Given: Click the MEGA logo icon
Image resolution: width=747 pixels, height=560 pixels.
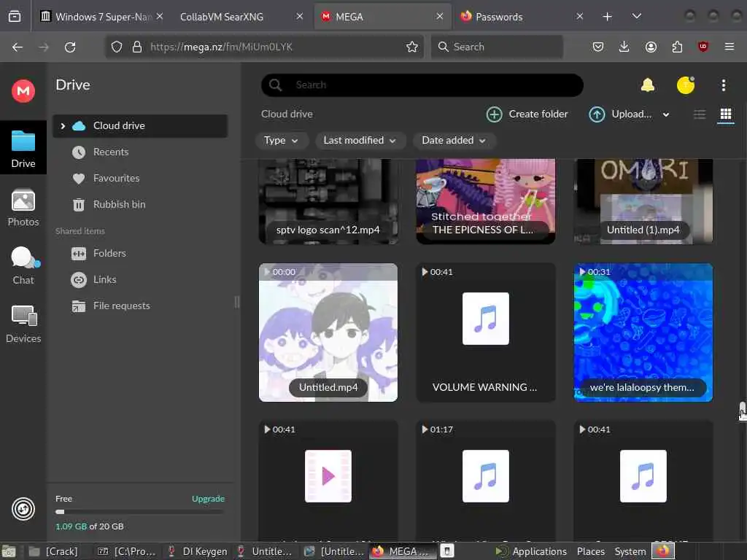Looking at the screenshot, I should (x=23, y=90).
